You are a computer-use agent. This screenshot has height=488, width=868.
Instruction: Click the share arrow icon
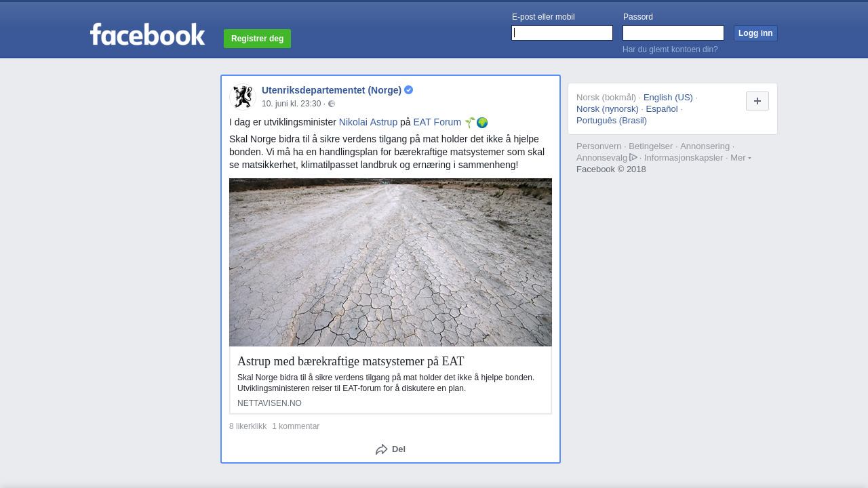click(x=382, y=449)
